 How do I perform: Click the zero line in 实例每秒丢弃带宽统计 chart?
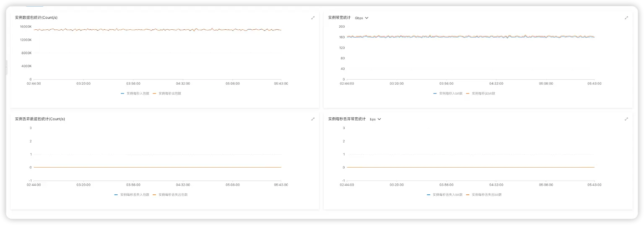(x=470, y=167)
